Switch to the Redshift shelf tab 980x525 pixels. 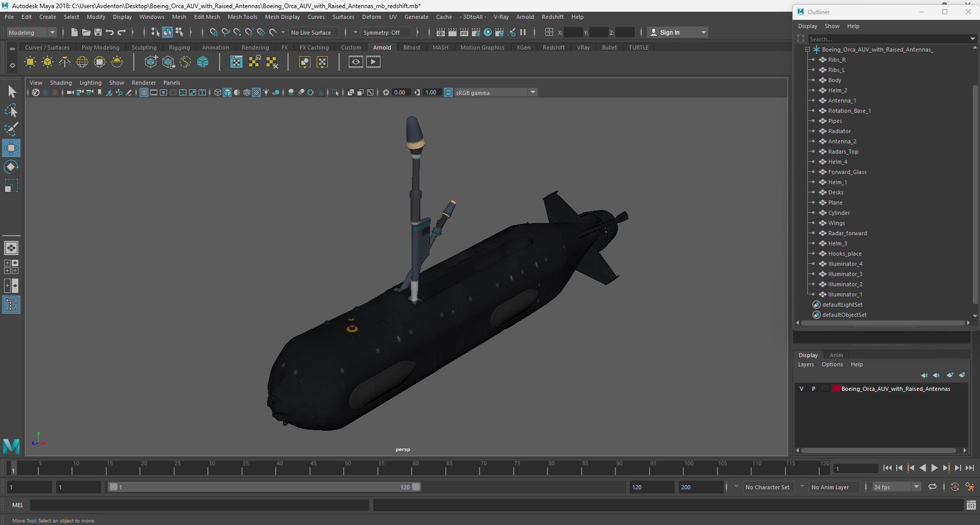(554, 47)
